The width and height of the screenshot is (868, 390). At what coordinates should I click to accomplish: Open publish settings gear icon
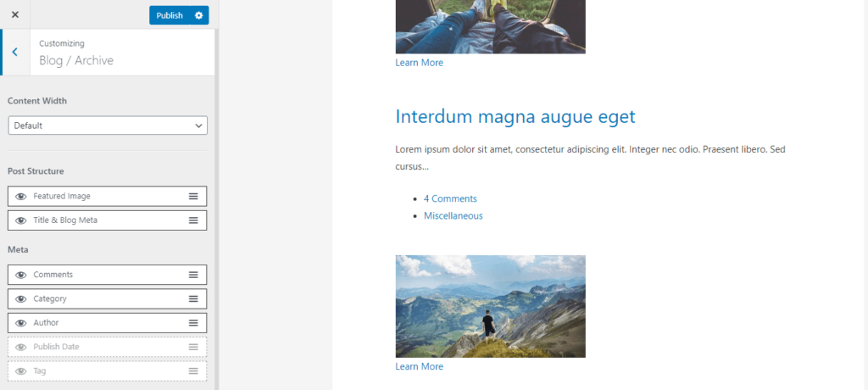click(x=198, y=15)
